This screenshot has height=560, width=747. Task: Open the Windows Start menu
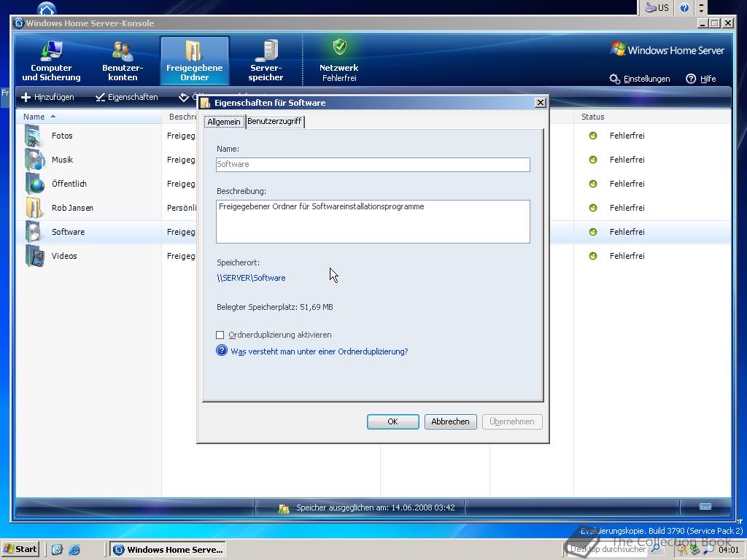click(x=20, y=549)
